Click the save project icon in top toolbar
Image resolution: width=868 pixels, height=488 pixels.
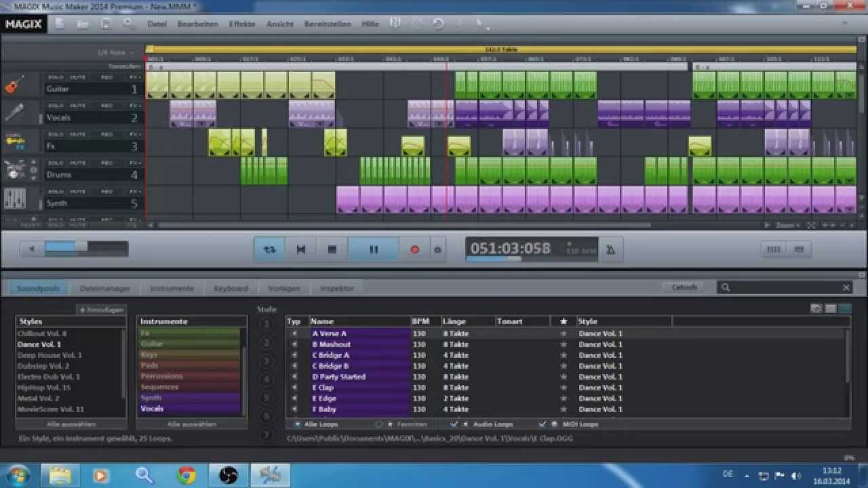click(106, 24)
